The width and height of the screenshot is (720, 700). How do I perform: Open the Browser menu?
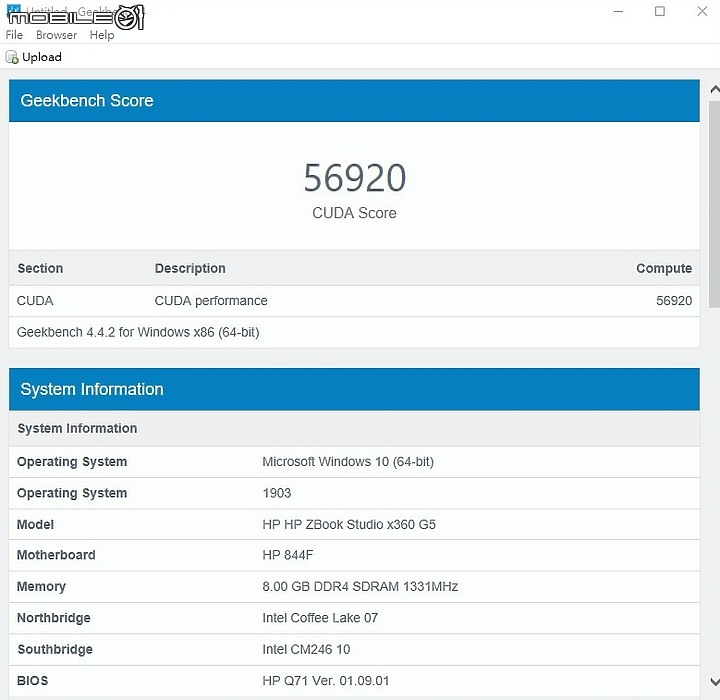point(56,35)
